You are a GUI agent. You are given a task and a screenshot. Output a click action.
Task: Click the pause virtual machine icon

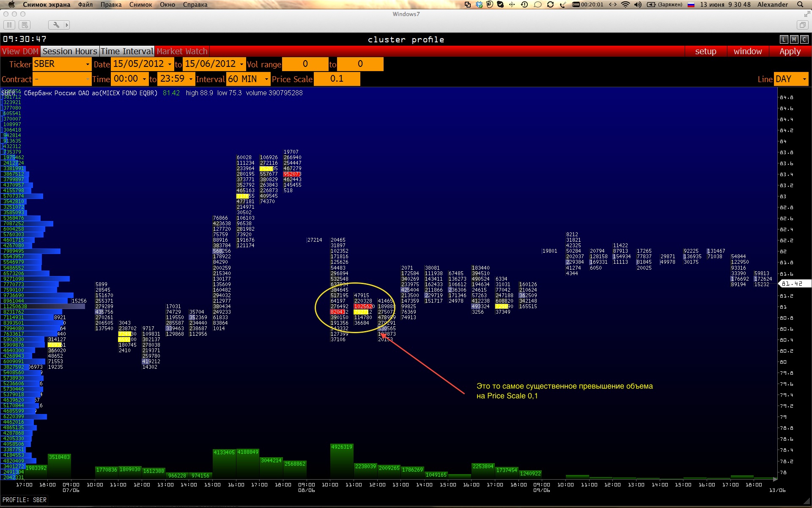(x=9, y=25)
